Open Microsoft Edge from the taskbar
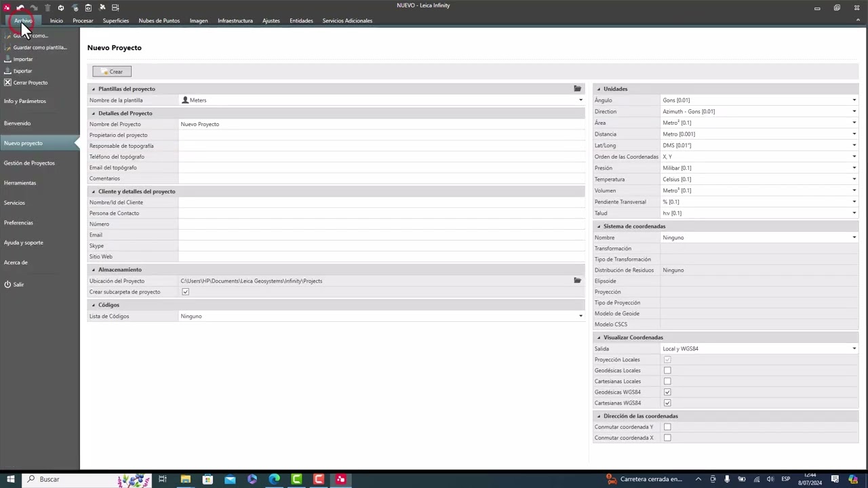 point(274,479)
